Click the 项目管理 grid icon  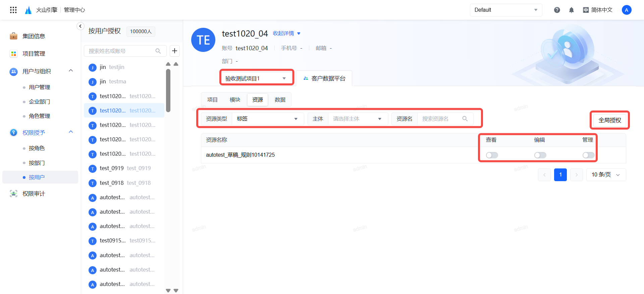pos(13,54)
